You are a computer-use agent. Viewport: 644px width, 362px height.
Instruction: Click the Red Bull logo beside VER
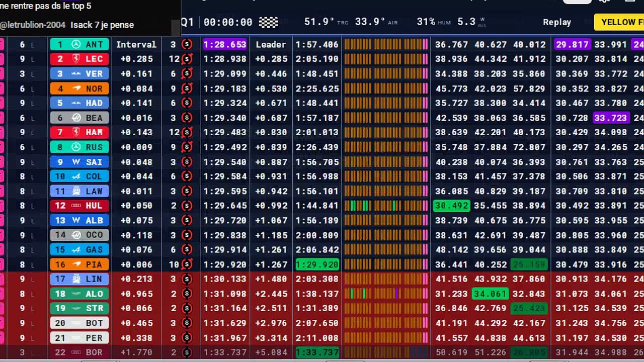point(76,74)
